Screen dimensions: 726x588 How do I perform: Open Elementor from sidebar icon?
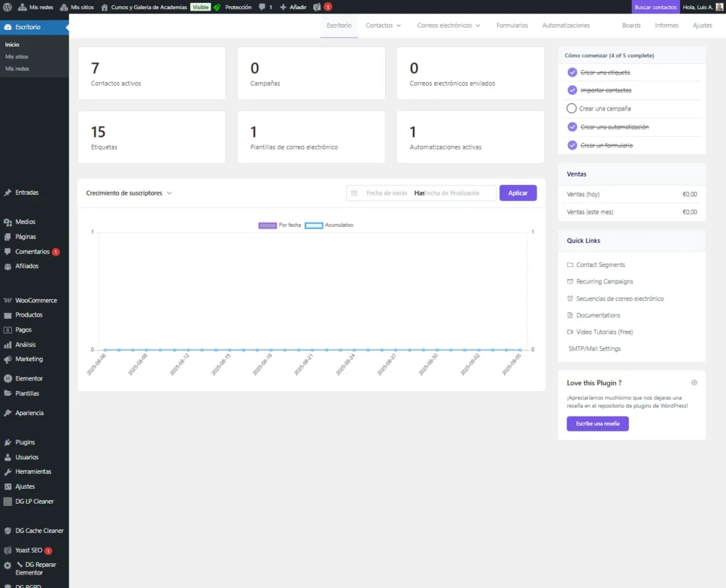7,378
